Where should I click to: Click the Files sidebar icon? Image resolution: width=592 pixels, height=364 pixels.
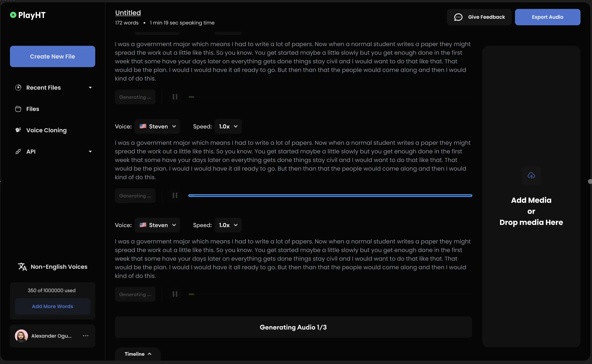click(x=18, y=109)
